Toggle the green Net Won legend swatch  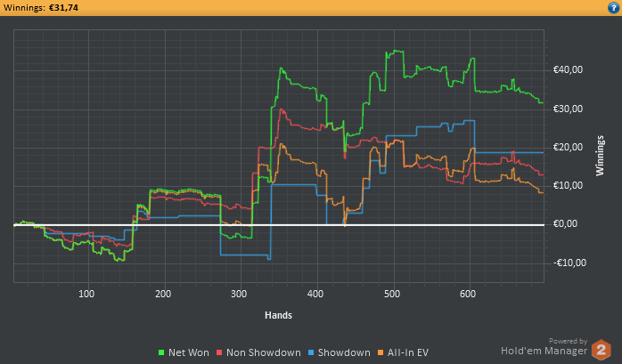point(161,352)
